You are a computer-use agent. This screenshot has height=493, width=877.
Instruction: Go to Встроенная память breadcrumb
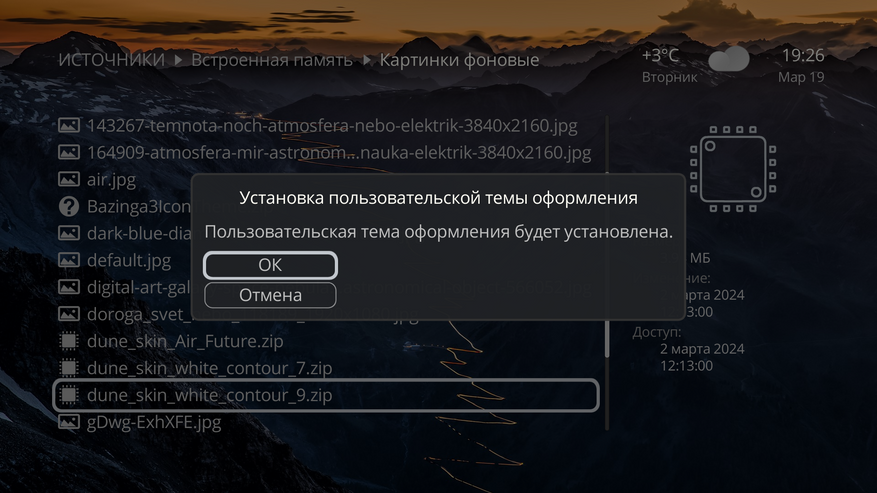point(272,60)
